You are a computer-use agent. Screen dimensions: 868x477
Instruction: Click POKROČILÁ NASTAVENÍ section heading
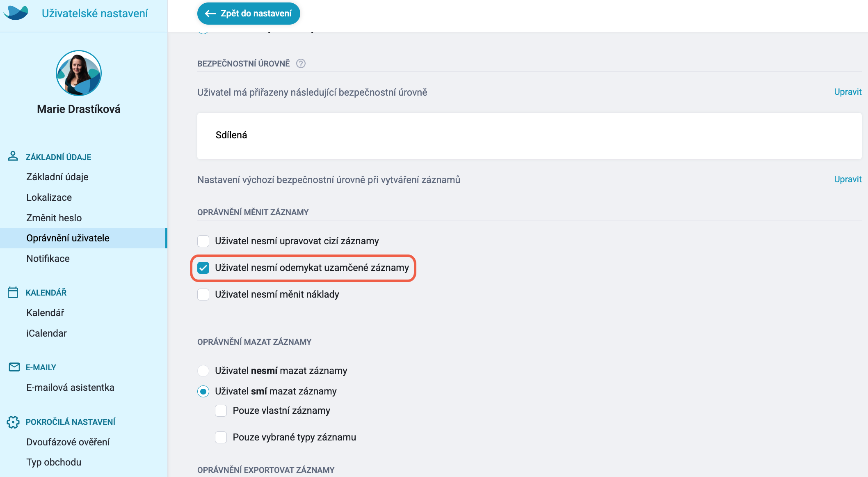(70, 422)
